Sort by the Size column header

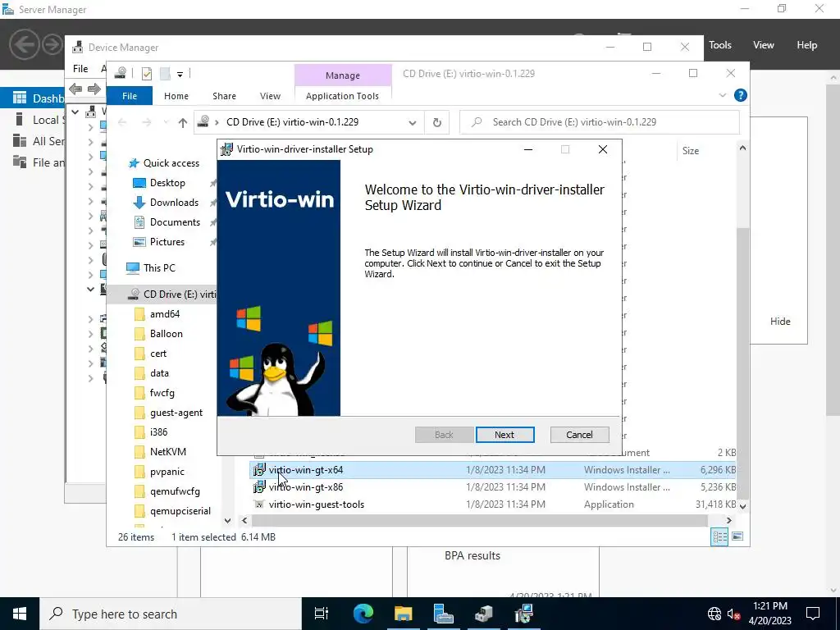click(691, 151)
